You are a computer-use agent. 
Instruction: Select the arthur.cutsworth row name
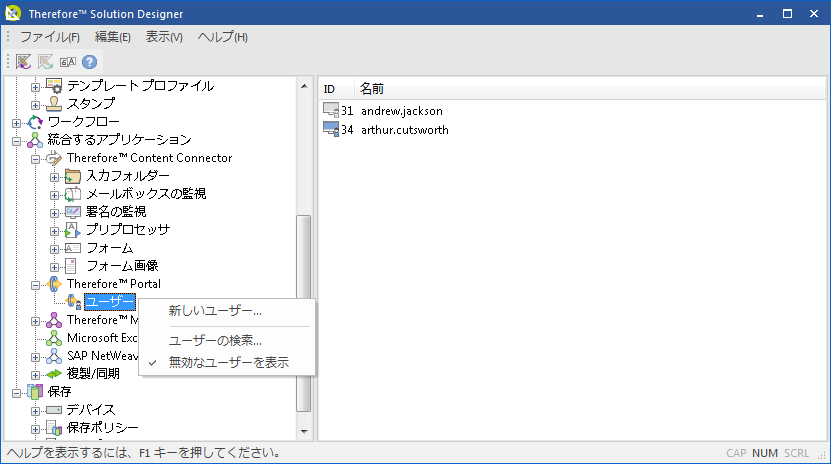pos(405,130)
